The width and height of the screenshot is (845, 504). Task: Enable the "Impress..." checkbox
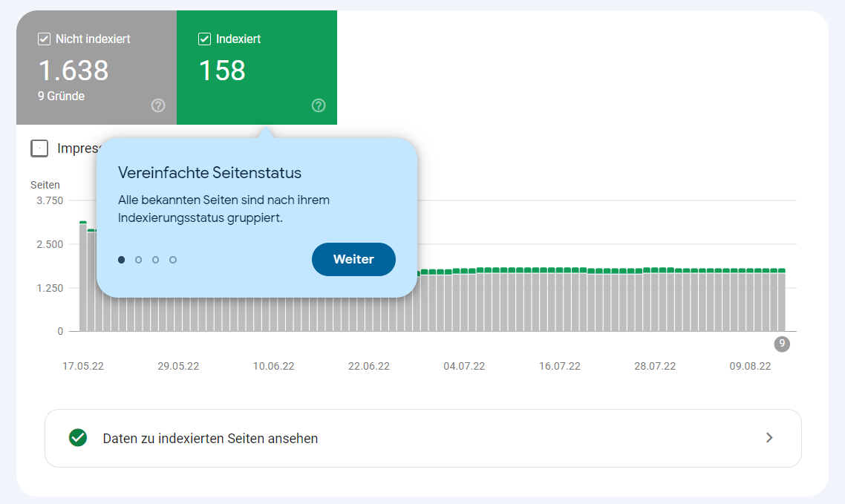(x=39, y=148)
